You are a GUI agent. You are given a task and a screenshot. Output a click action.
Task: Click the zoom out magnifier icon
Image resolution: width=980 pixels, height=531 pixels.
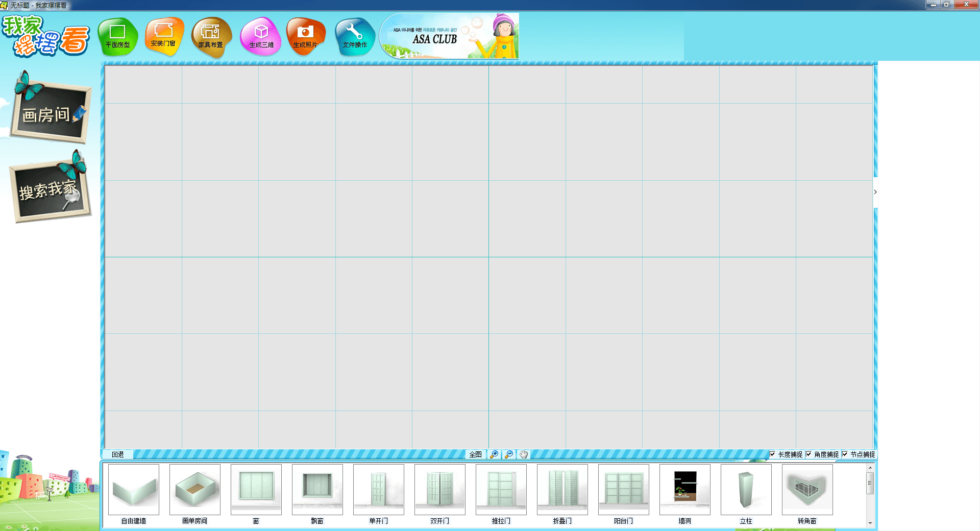coord(508,454)
